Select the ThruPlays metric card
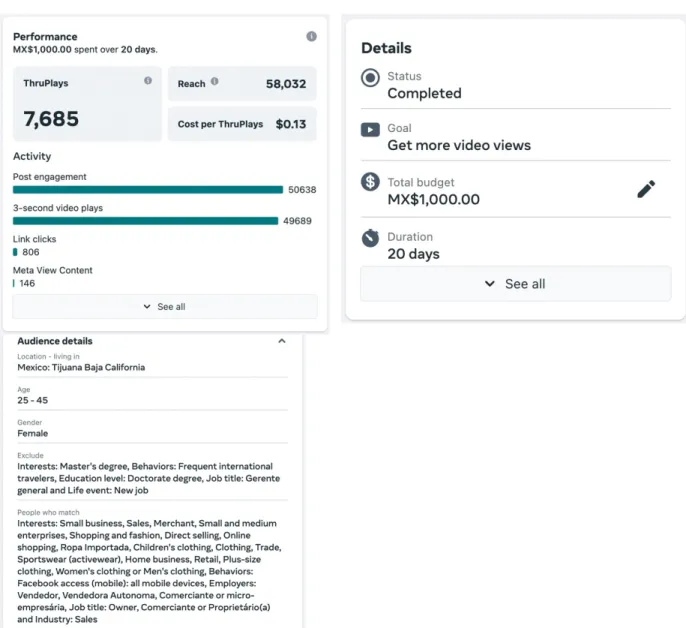Screen dimensions: 686x628 point(87,104)
